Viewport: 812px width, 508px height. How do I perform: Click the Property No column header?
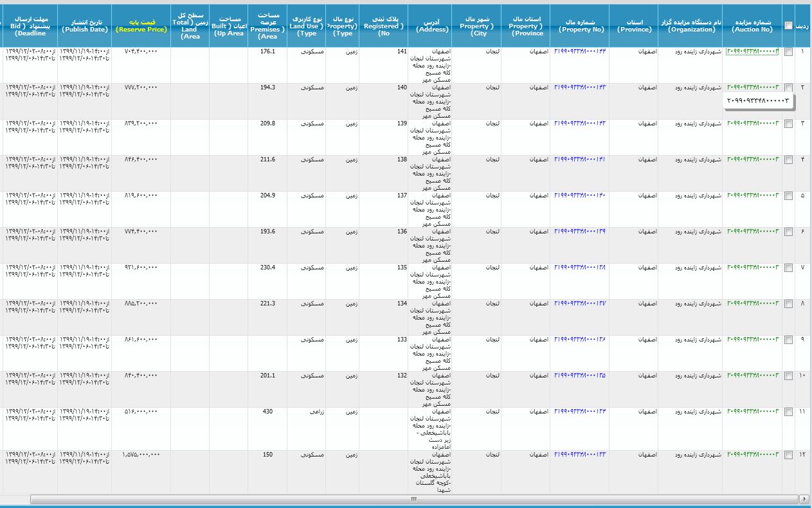pos(579,26)
